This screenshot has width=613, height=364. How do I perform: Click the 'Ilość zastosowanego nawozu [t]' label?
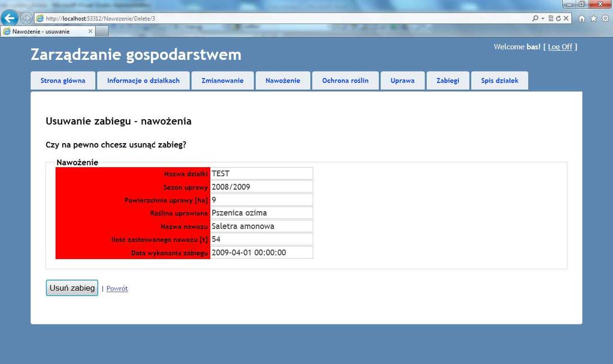click(159, 239)
